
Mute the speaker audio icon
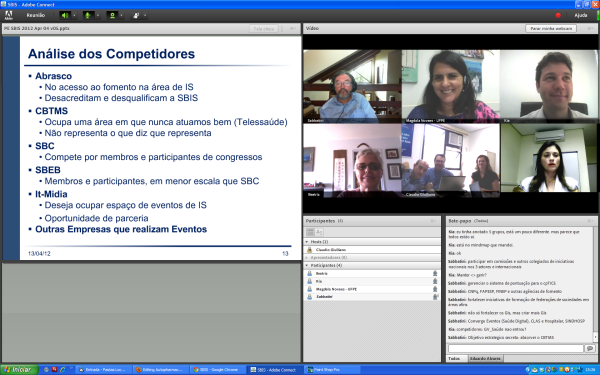65,15
